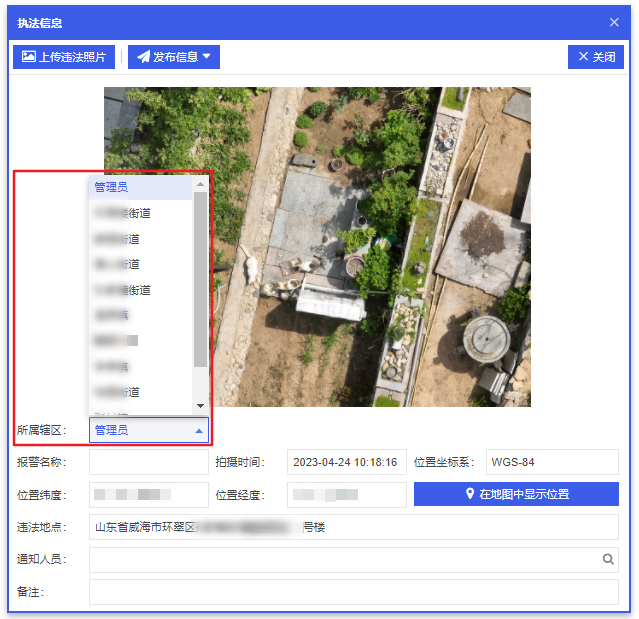Select 管理员 option in the open list
The width and height of the screenshot is (639, 619).
point(140,187)
